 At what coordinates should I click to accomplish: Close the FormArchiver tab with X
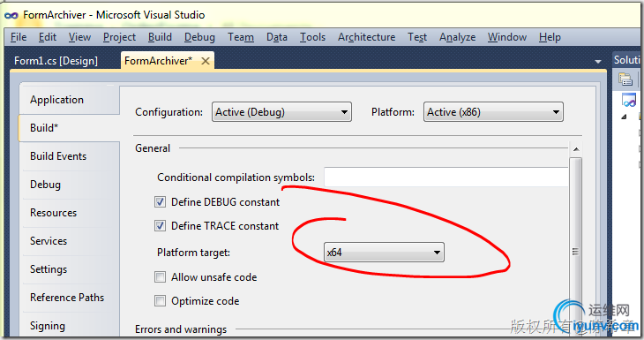[206, 61]
